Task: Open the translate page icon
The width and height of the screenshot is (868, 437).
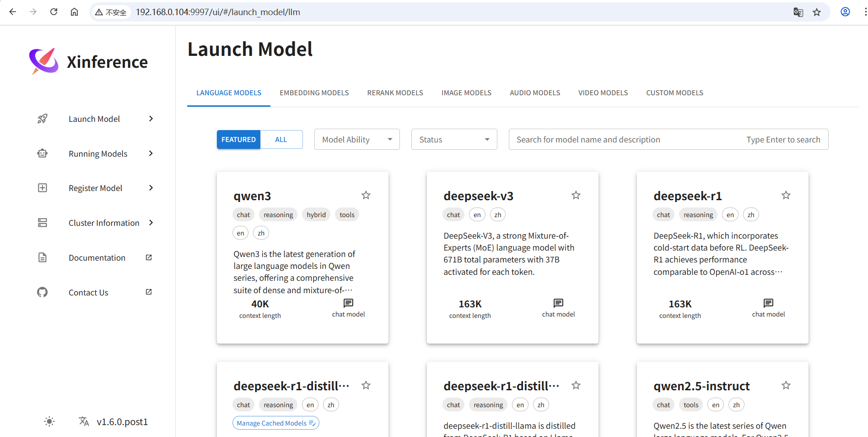Action: tap(798, 12)
